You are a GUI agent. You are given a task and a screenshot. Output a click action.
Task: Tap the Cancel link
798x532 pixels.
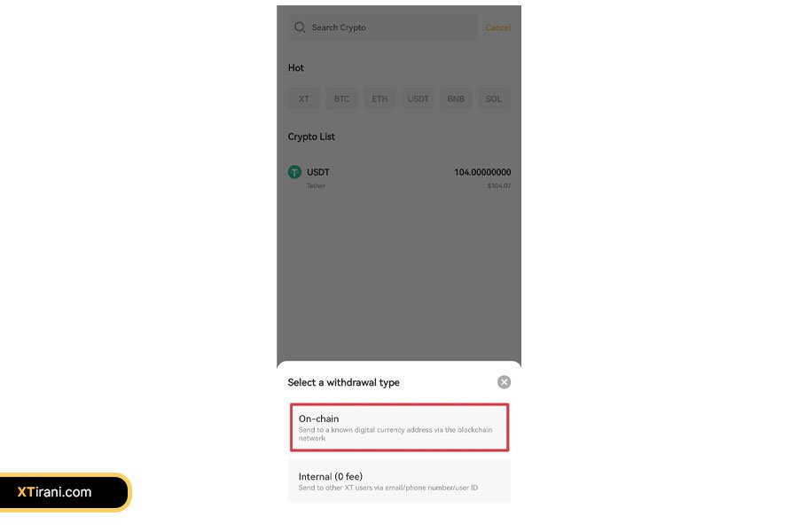[x=497, y=27]
